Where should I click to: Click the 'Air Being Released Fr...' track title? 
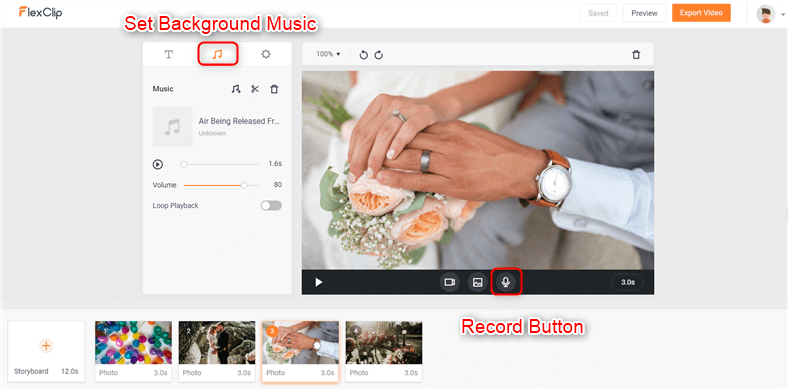(x=239, y=121)
